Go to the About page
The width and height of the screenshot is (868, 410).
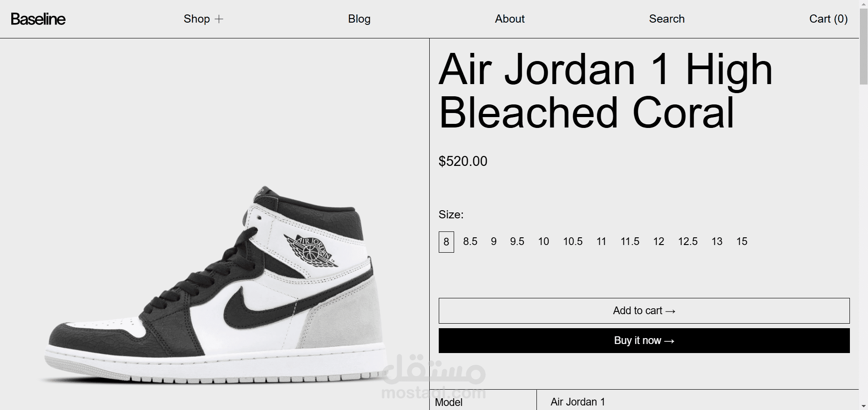click(510, 19)
